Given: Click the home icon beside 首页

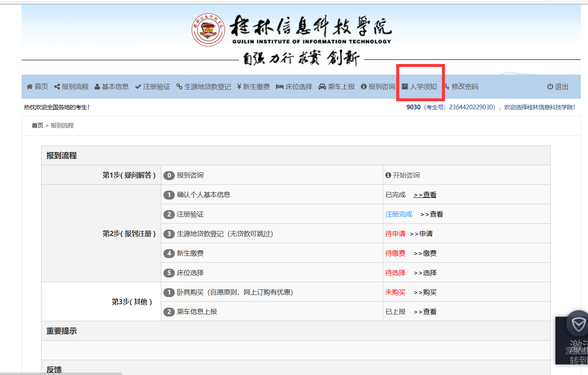Looking at the screenshot, I should pyautogui.click(x=29, y=87).
